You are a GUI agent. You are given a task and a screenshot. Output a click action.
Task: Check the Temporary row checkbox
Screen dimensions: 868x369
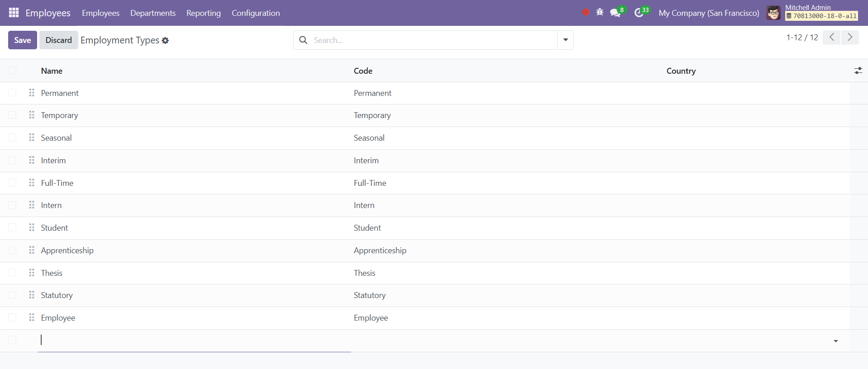(x=12, y=115)
